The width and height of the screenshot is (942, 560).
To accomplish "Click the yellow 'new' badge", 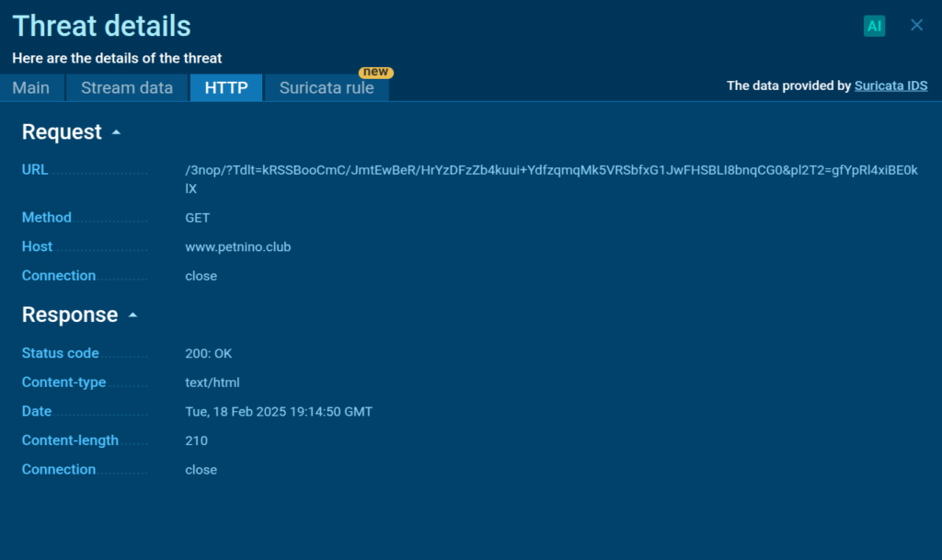I will (x=374, y=72).
